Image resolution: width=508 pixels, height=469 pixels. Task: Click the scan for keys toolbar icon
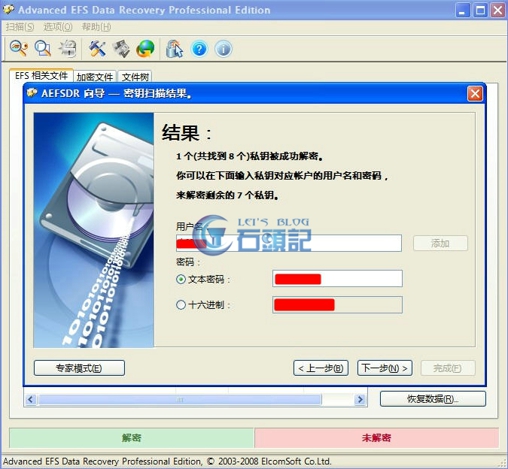tap(19, 49)
